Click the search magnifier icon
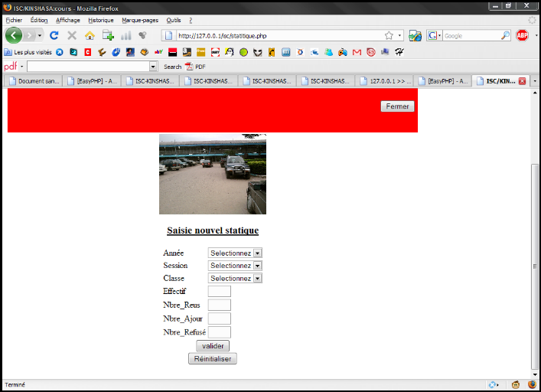This screenshot has width=541, height=392. click(x=505, y=35)
